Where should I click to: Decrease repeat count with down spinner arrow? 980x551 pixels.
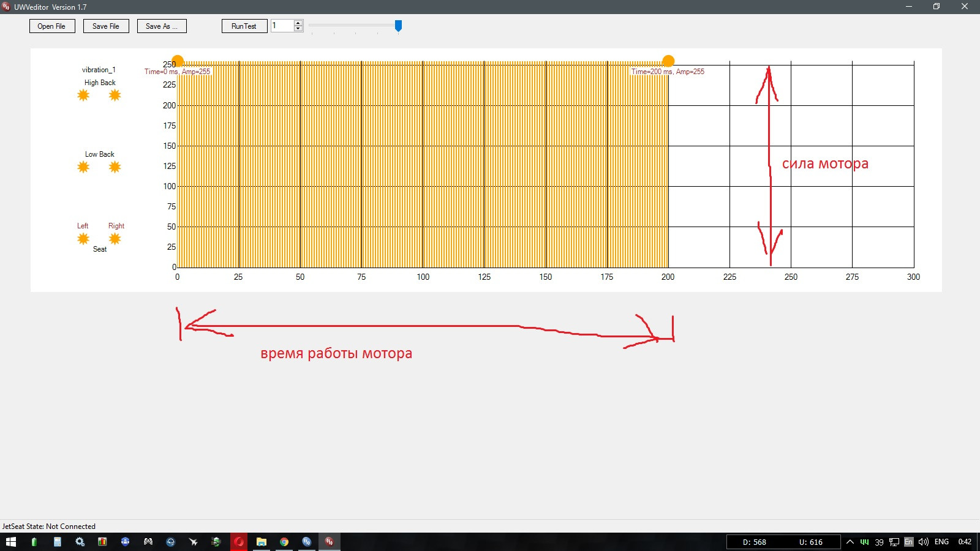[298, 29]
